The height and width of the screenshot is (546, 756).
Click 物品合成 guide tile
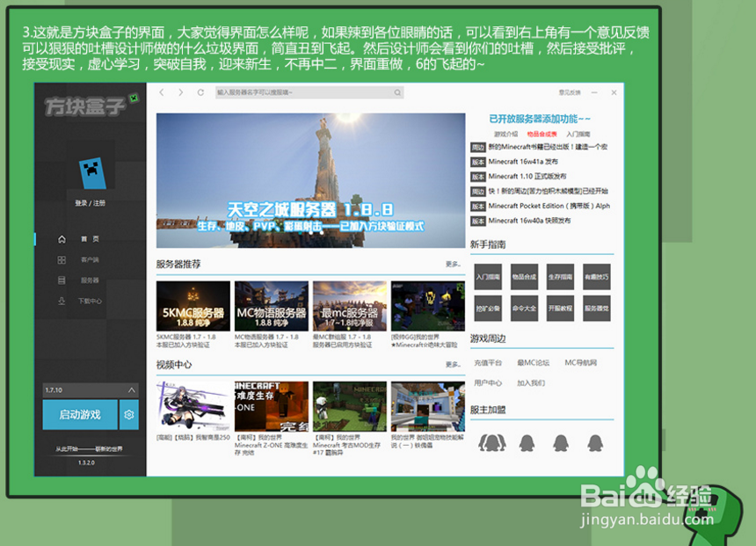coord(524,277)
